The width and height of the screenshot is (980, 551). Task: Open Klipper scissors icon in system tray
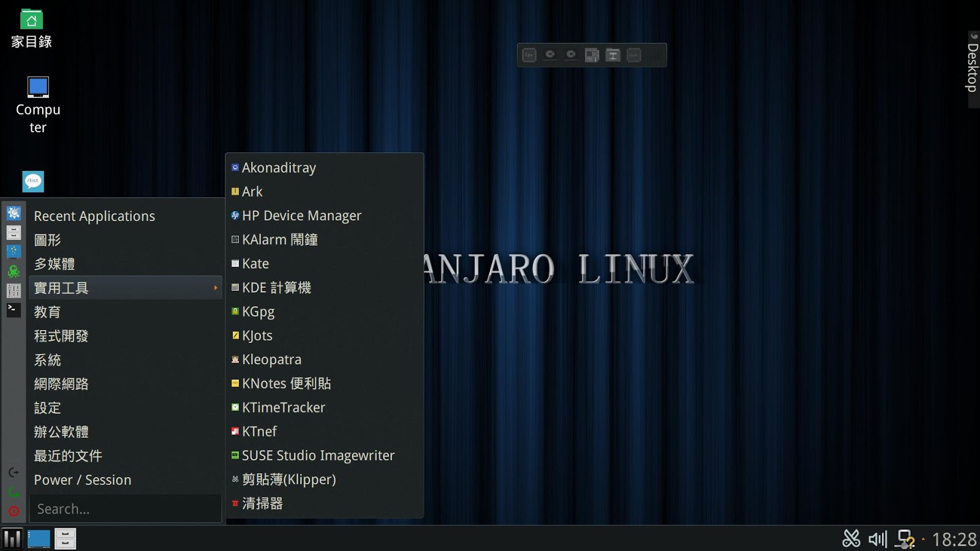[x=851, y=539]
